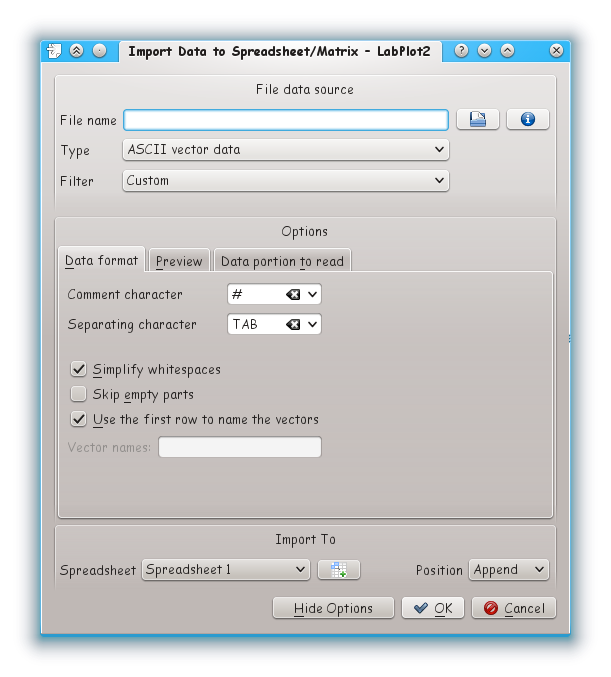Open the Spreadsheet 1 selection dropdown
Viewport: 611px width, 677px height.
pyautogui.click(x=226, y=570)
